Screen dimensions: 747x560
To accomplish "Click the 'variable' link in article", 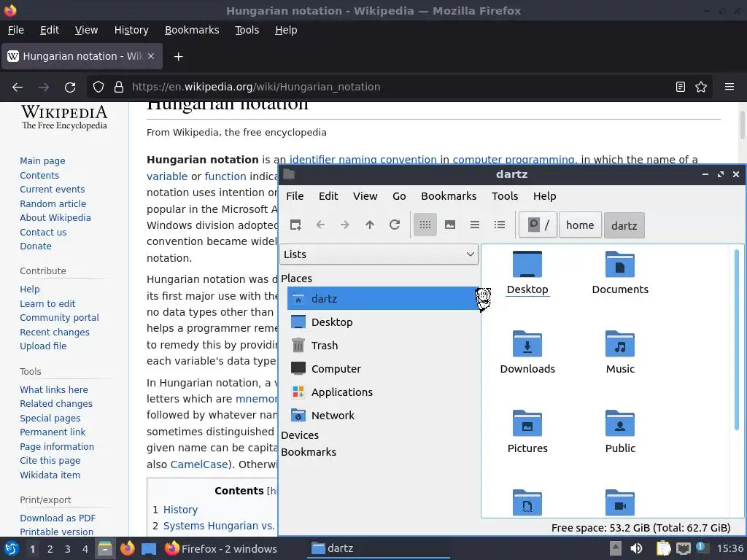I will pos(167,176).
